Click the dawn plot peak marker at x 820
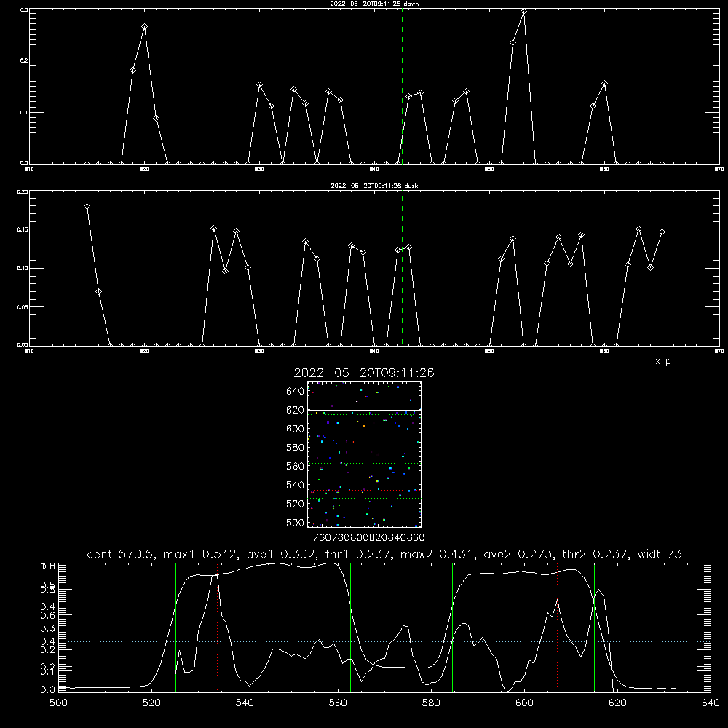728x728 pixels. click(x=144, y=27)
